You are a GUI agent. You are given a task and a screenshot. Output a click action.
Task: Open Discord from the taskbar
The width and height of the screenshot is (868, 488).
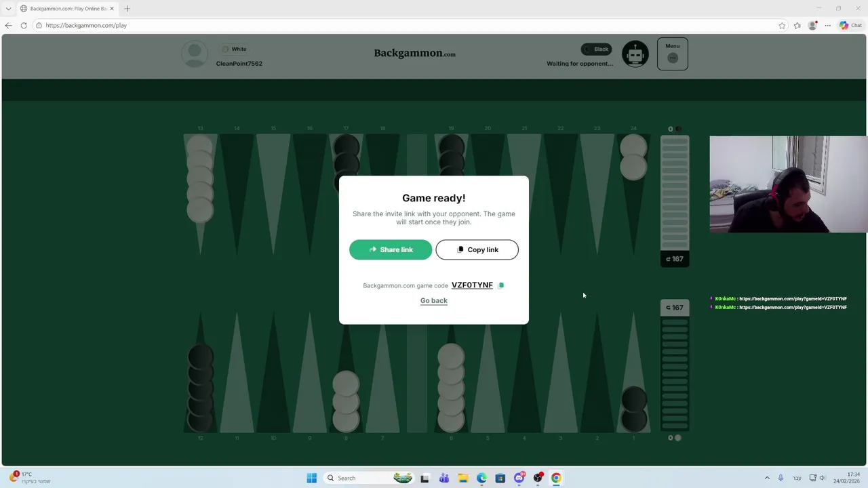pos(519,478)
